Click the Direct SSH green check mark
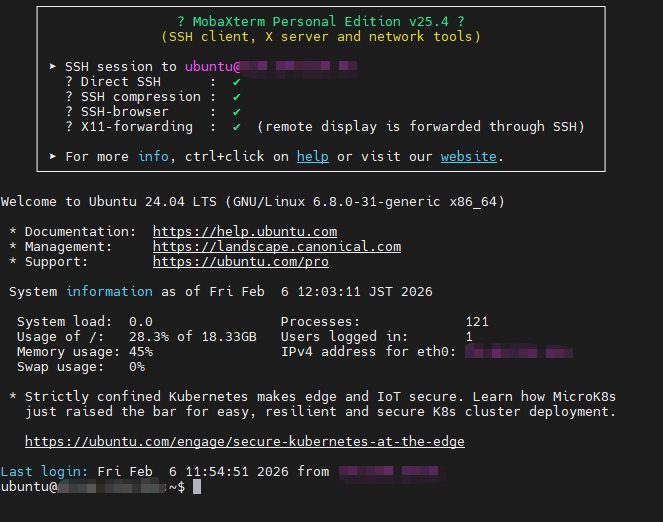The height and width of the screenshot is (522, 663). pos(236,82)
